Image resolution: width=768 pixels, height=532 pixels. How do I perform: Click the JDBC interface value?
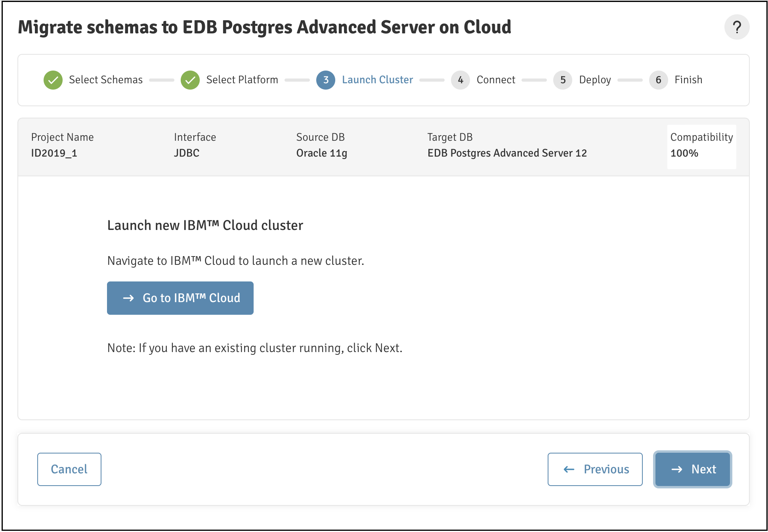(187, 153)
